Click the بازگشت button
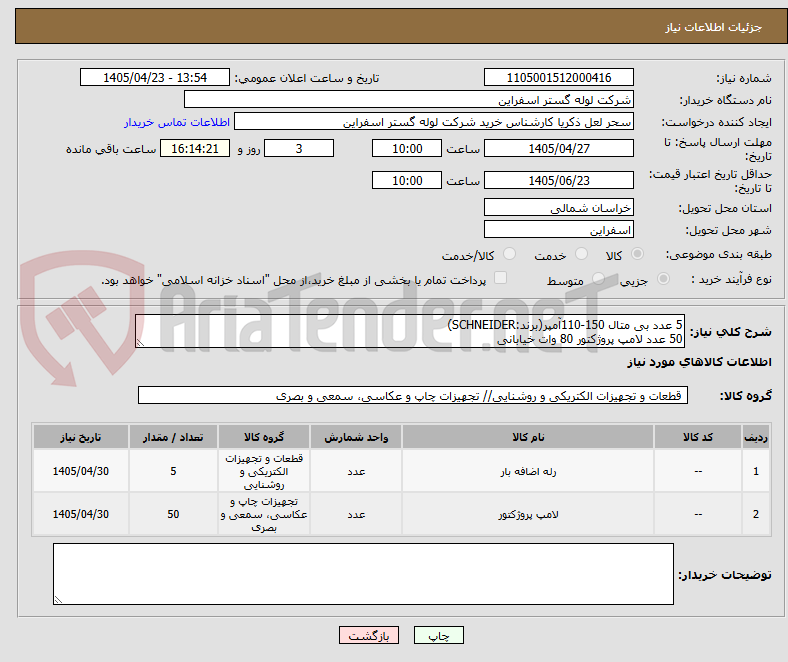 point(369,635)
